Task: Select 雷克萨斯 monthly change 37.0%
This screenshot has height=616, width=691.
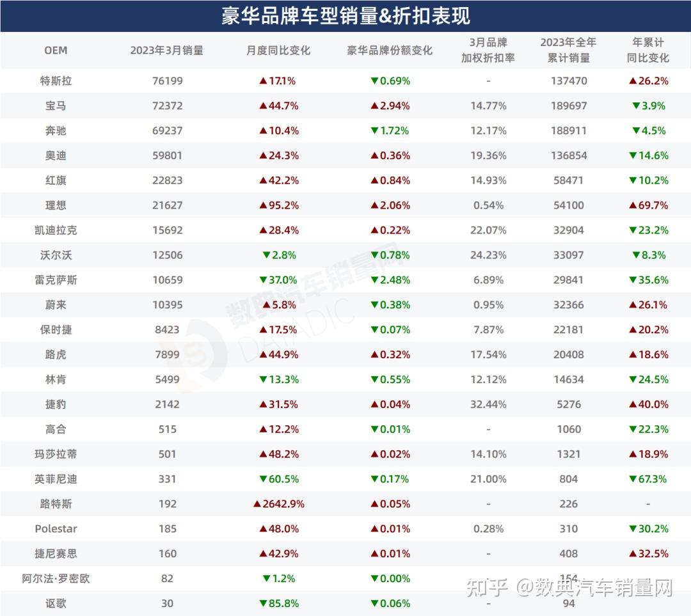Action: point(278,280)
